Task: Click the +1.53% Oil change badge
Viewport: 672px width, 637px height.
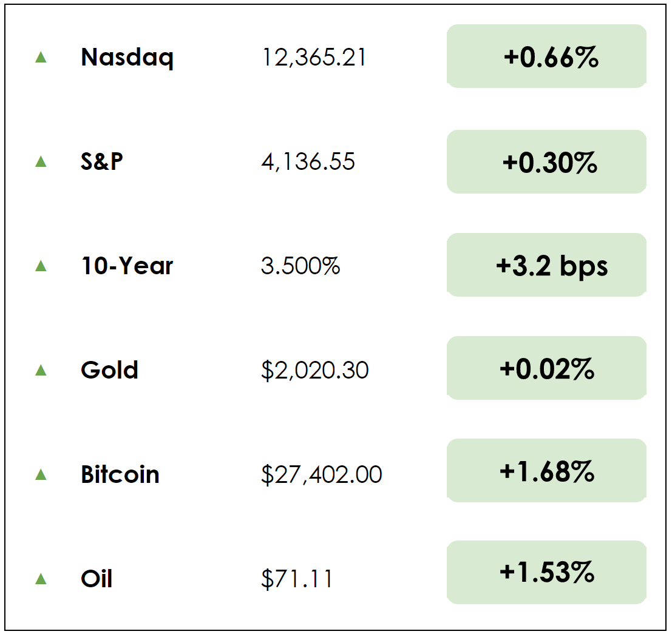Action: [x=546, y=572]
